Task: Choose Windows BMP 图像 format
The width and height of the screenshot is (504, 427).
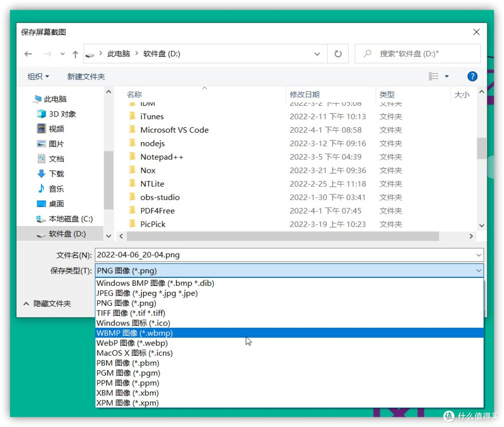Action: point(289,283)
